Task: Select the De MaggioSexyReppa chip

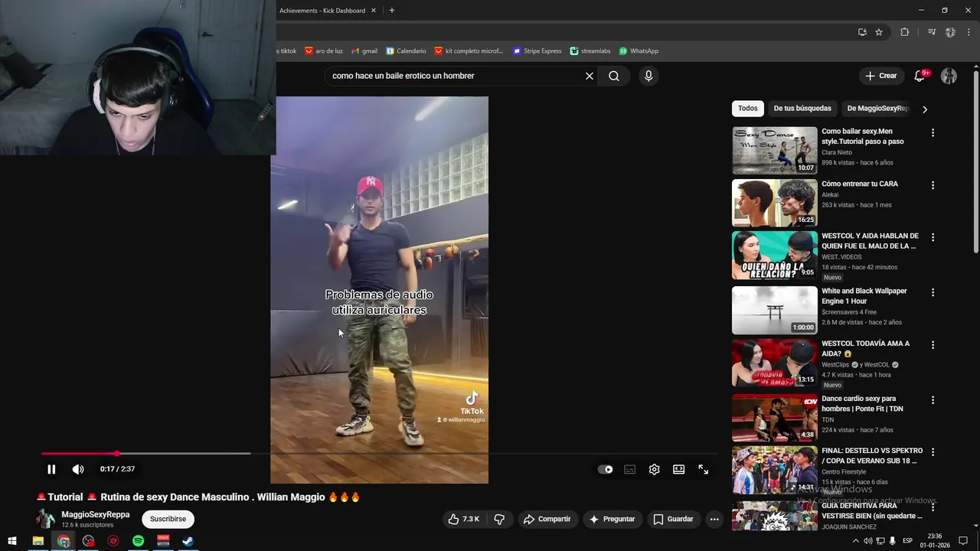Action: click(x=877, y=108)
